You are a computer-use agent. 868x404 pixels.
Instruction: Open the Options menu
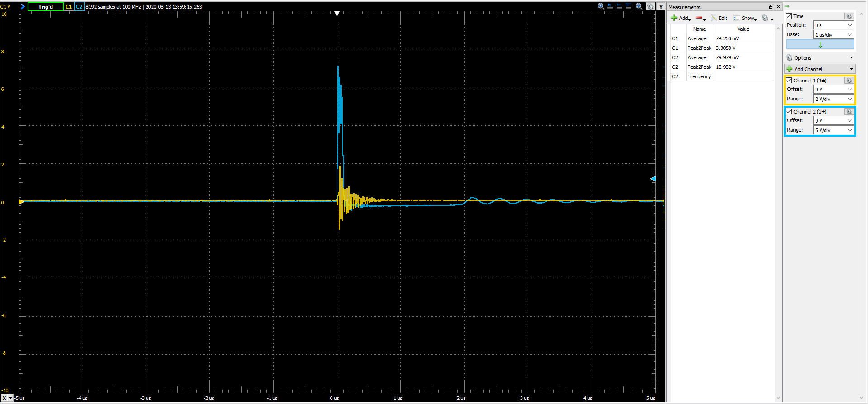pyautogui.click(x=820, y=58)
